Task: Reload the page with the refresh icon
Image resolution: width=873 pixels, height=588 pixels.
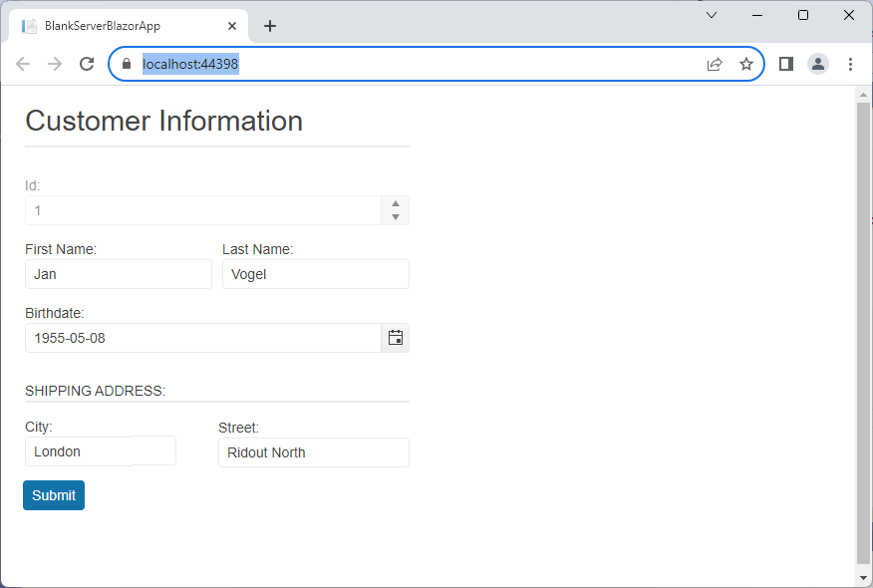Action: 87,64
